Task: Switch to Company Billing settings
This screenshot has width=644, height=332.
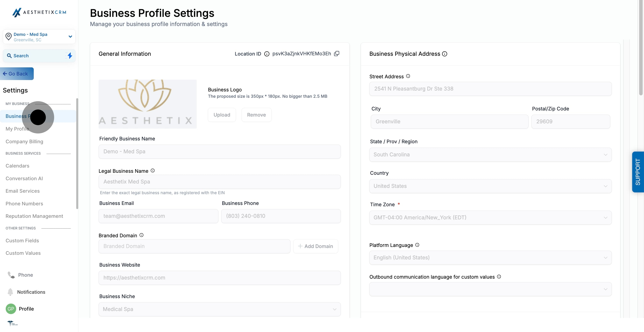Action: coord(24,141)
